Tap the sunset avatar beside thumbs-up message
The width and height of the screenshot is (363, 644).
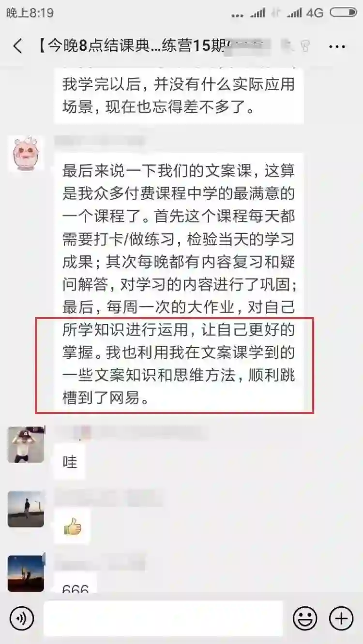[x=26, y=509]
